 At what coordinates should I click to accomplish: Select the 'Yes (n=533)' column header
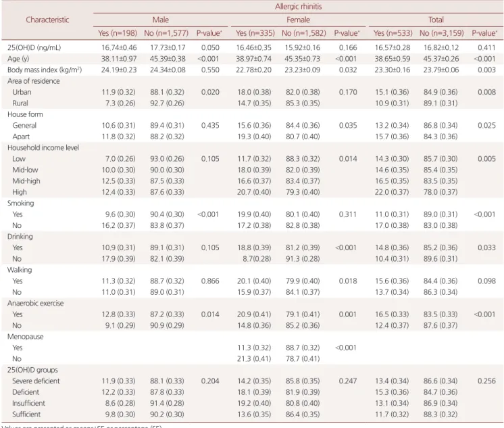click(x=393, y=33)
